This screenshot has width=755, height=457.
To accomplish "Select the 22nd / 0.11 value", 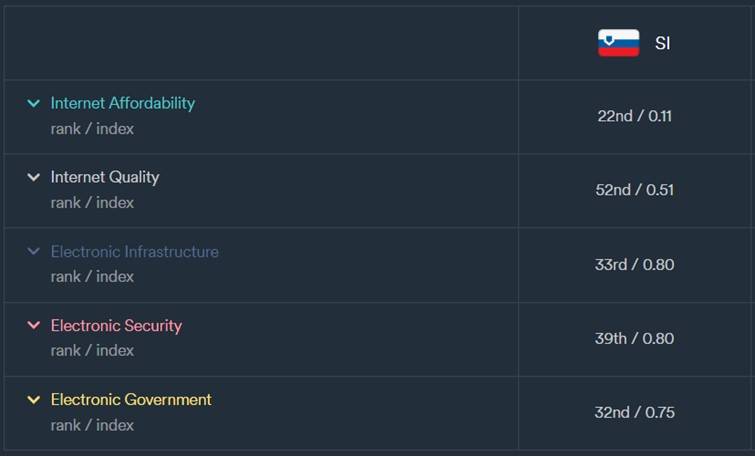I will tap(635, 116).
